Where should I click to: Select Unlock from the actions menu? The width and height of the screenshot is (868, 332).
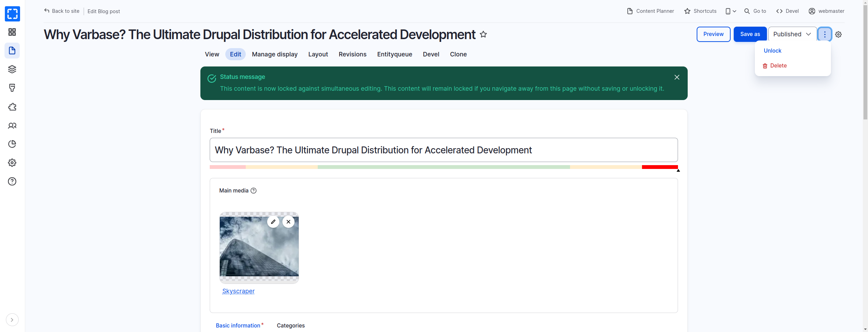772,51
